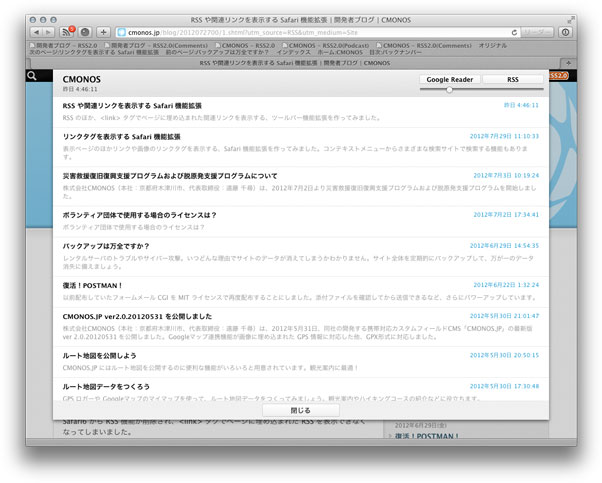Click the date 2012年7月29日 11:10:33
Viewport: 602px width, 483px height.
(504, 136)
